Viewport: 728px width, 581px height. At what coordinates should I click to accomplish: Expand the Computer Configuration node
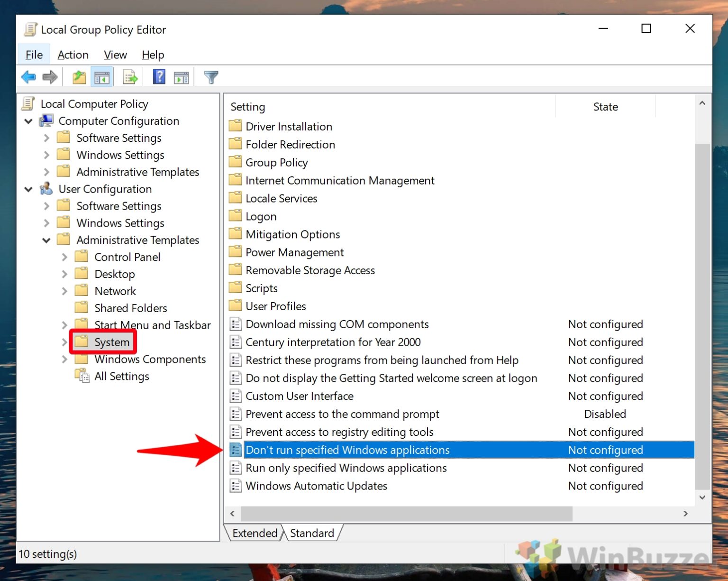[x=28, y=121]
